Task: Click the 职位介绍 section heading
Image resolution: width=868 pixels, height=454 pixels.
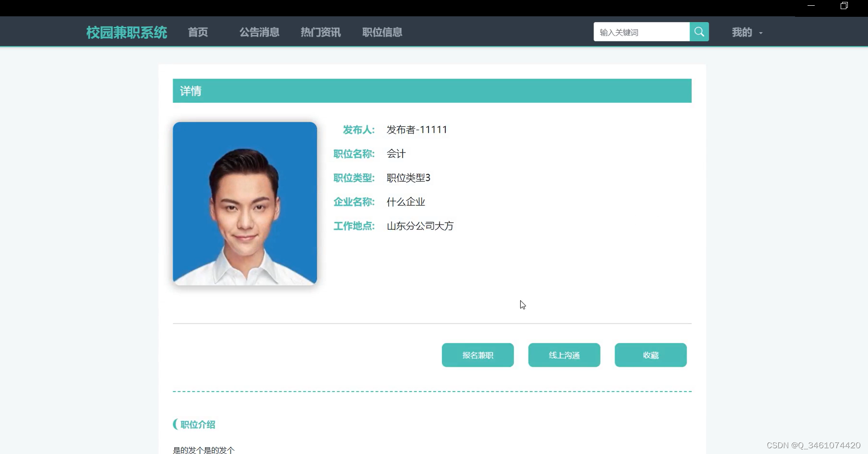Action: [198, 424]
